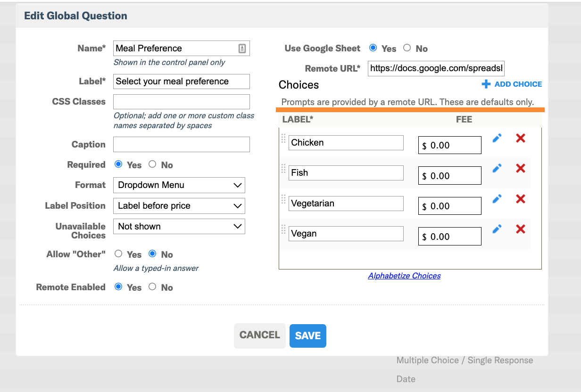The height and width of the screenshot is (392, 581).
Task: Click the FEE column header
Action: click(464, 119)
